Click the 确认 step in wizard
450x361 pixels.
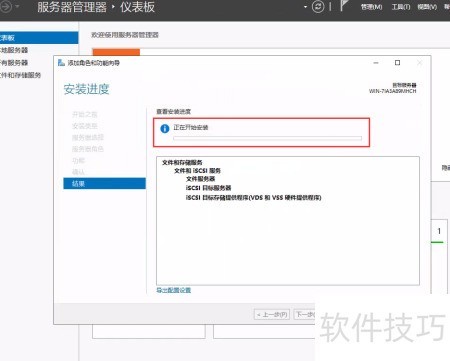pyautogui.click(x=78, y=172)
